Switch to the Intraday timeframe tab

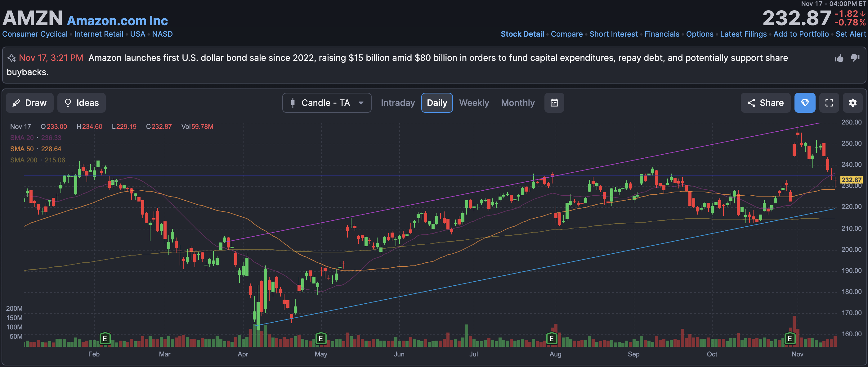(x=398, y=103)
